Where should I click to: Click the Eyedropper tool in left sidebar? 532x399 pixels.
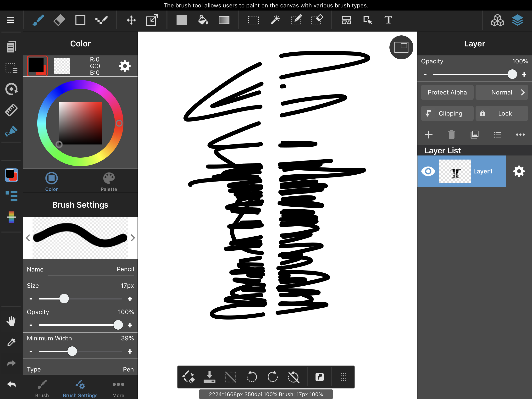point(11,342)
